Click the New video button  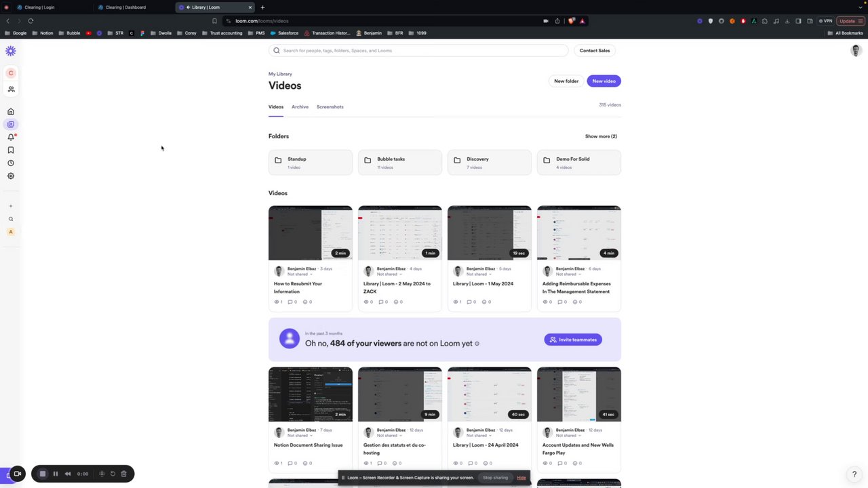tap(604, 81)
